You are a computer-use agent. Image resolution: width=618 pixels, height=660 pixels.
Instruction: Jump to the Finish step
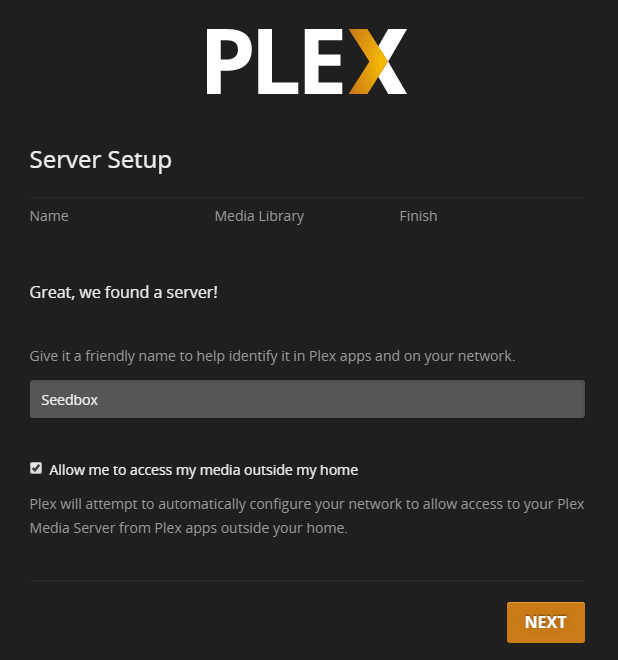click(418, 216)
